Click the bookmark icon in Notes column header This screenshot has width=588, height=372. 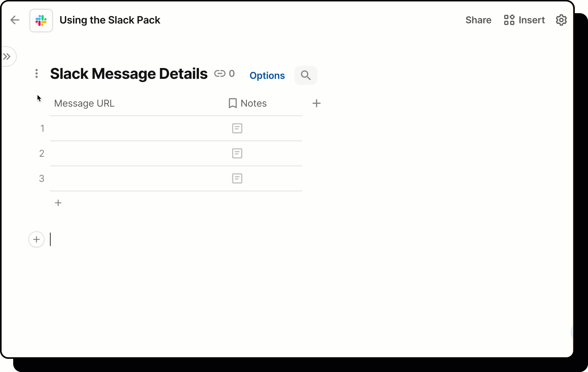(x=233, y=103)
